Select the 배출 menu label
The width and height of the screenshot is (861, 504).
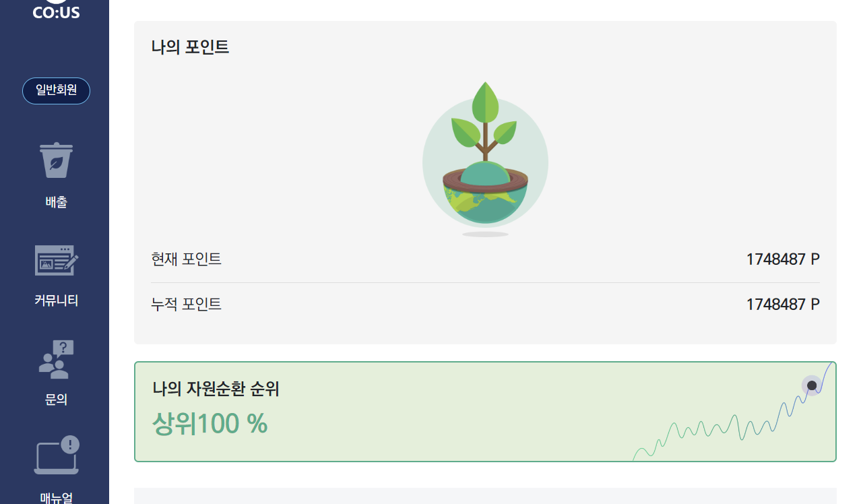pyautogui.click(x=57, y=202)
